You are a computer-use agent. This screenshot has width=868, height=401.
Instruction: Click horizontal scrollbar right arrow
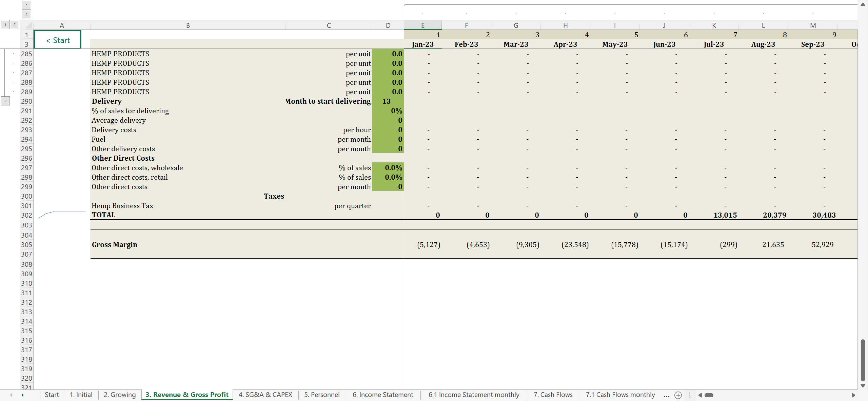tap(853, 395)
